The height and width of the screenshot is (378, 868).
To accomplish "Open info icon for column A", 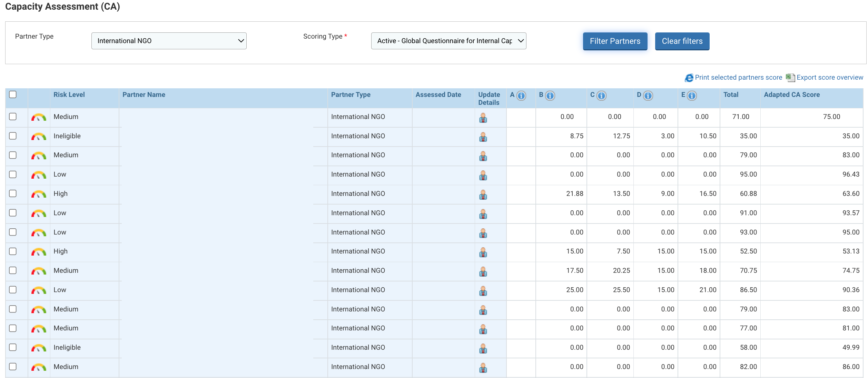I will [x=521, y=96].
